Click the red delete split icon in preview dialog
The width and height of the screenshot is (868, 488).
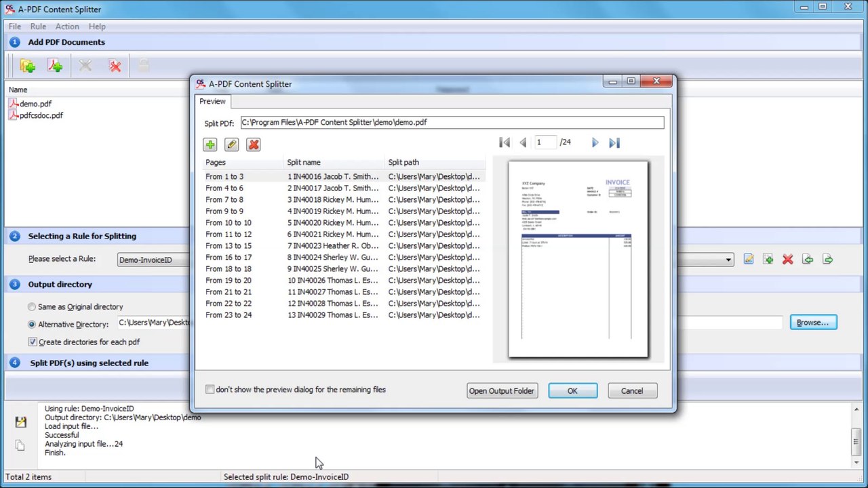[x=254, y=144]
